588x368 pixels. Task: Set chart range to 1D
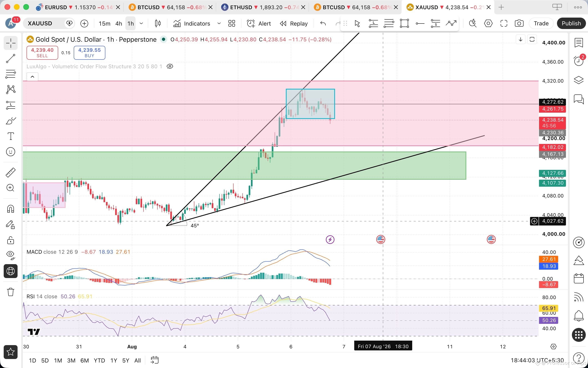(x=32, y=360)
